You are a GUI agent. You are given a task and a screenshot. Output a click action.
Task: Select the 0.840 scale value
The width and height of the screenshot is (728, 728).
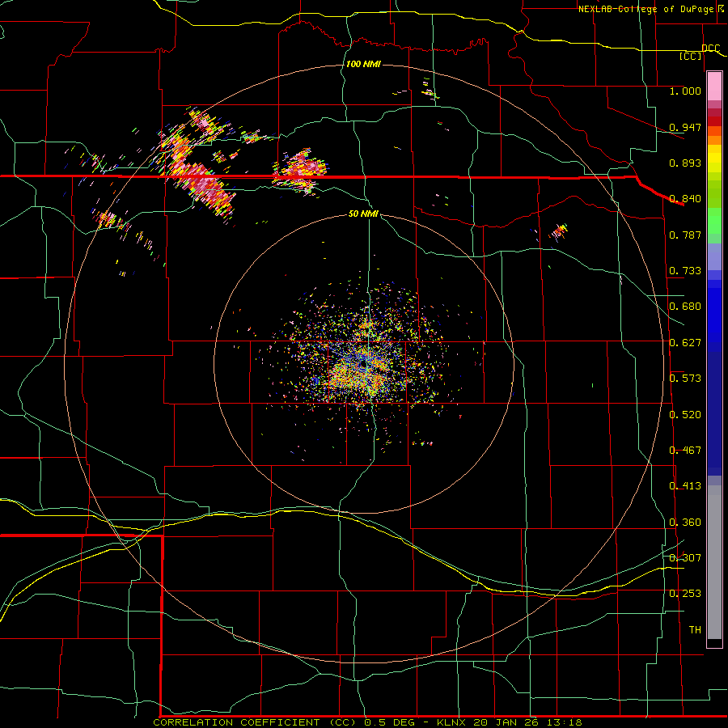[x=685, y=199]
